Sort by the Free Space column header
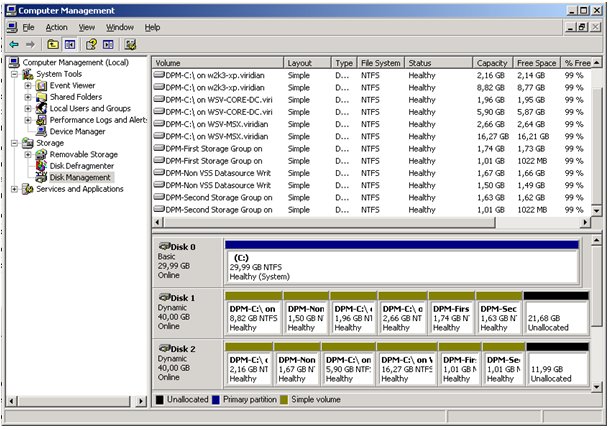The image size is (610, 430). 537,63
